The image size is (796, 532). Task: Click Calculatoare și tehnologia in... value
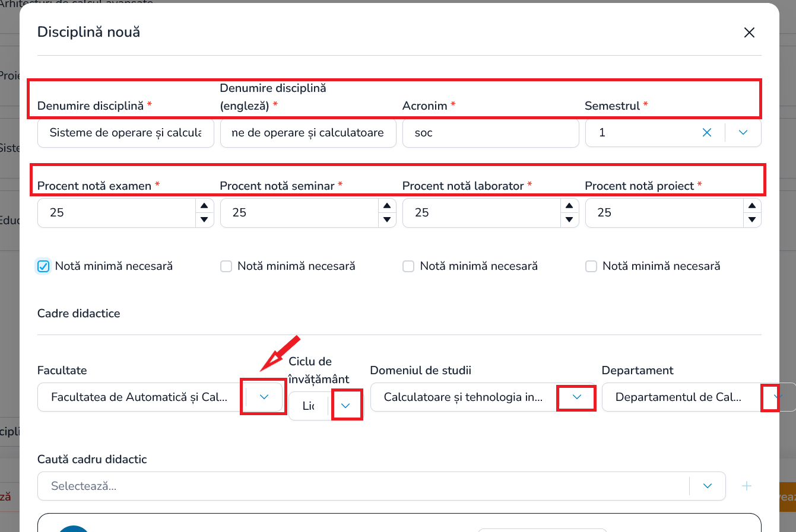(463, 397)
